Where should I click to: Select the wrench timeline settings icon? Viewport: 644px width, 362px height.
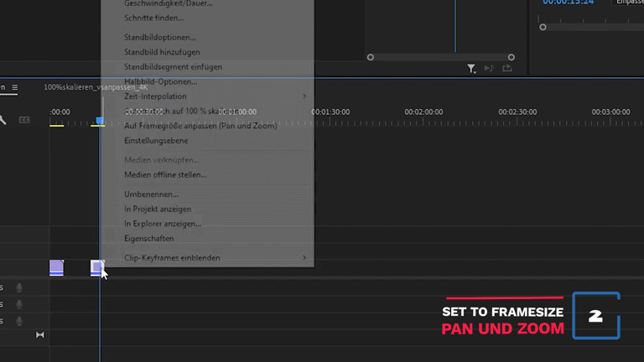(3, 119)
